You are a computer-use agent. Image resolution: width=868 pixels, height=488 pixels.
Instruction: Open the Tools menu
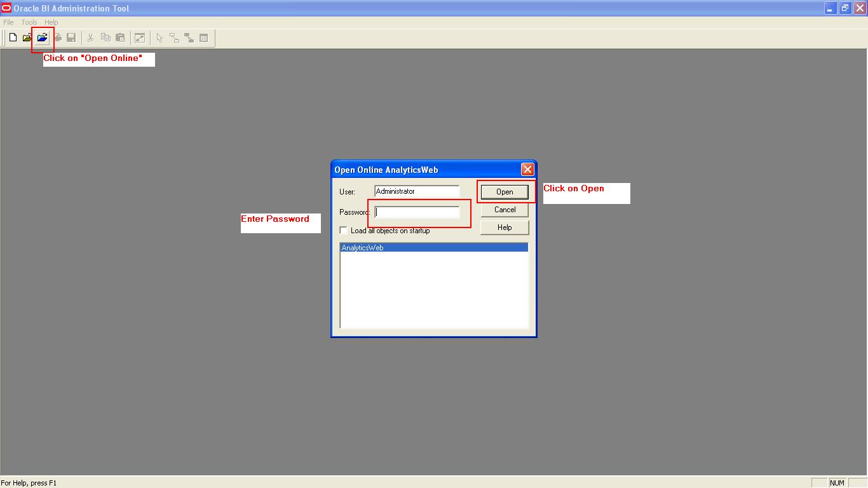(29, 22)
